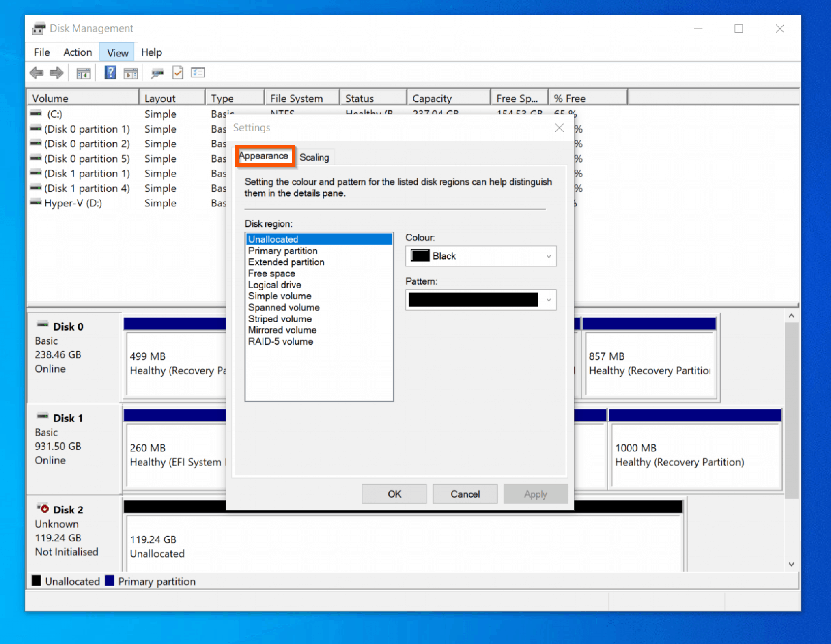Switch to the Scaling tab
Viewport: 831px width, 644px height.
(314, 157)
